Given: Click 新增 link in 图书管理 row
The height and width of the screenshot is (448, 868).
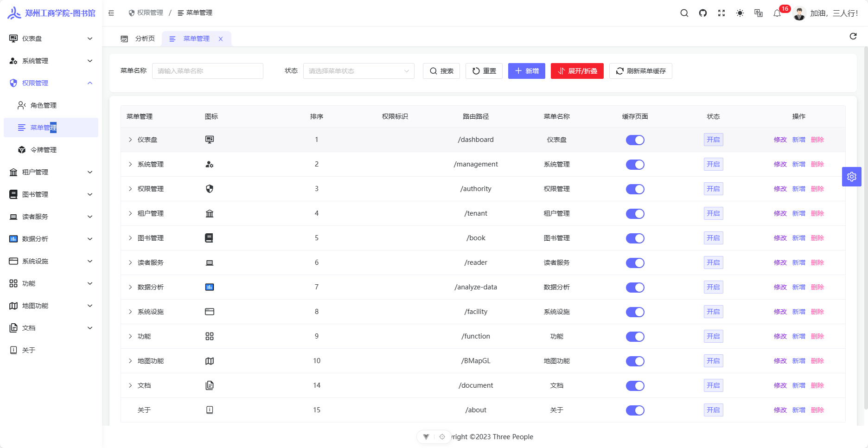Looking at the screenshot, I should (x=799, y=238).
